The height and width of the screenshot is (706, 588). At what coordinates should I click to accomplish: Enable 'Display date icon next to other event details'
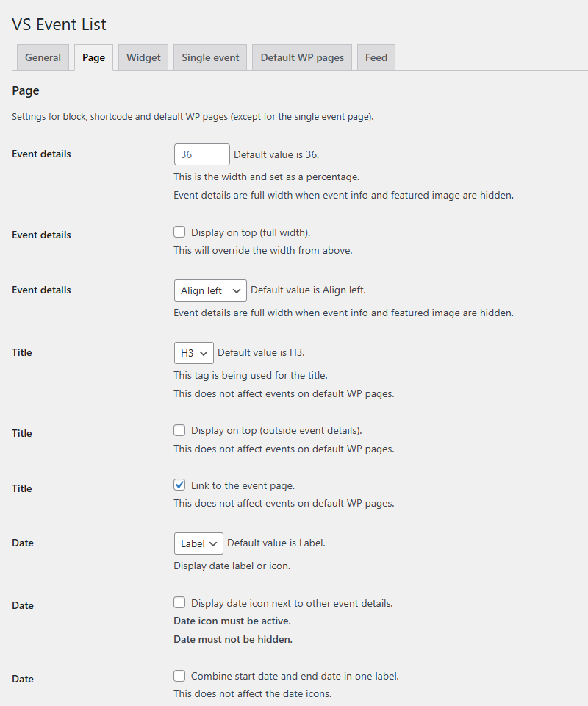click(179, 602)
